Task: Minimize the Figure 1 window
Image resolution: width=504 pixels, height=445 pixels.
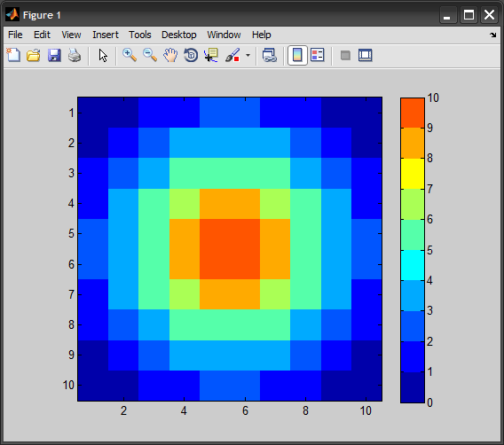Action: (x=448, y=15)
